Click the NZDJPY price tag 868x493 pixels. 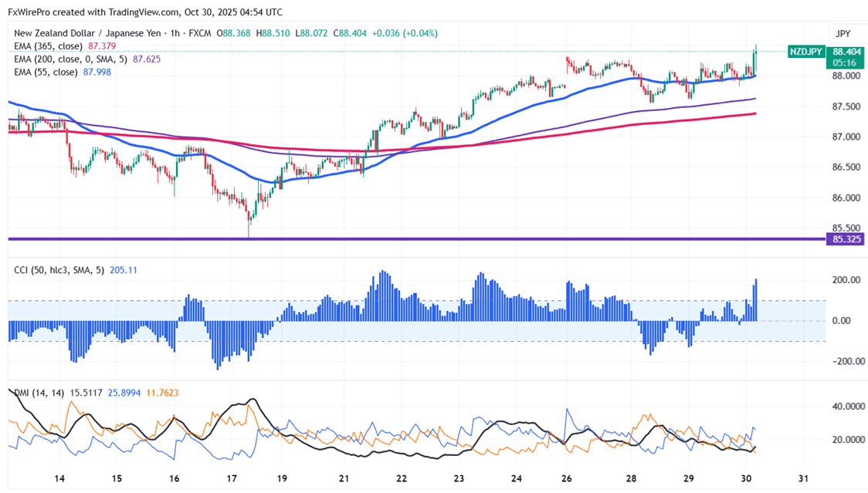[805, 52]
